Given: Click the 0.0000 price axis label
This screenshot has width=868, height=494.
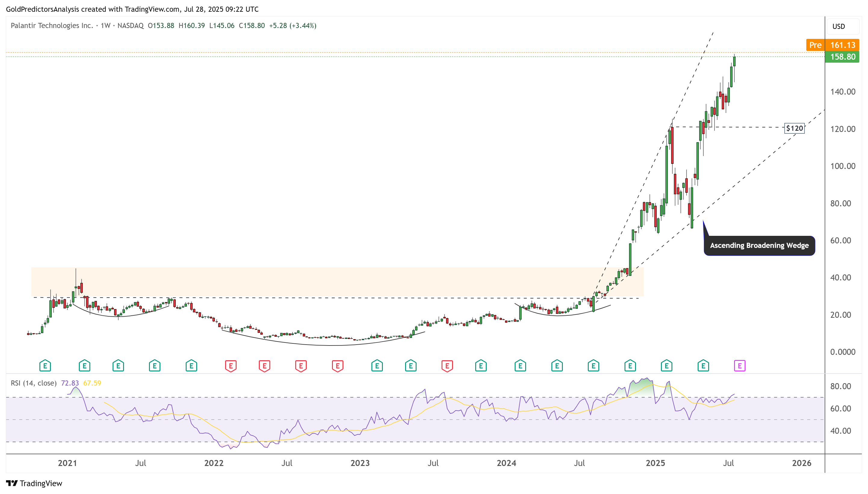Looking at the screenshot, I should click(x=843, y=352).
